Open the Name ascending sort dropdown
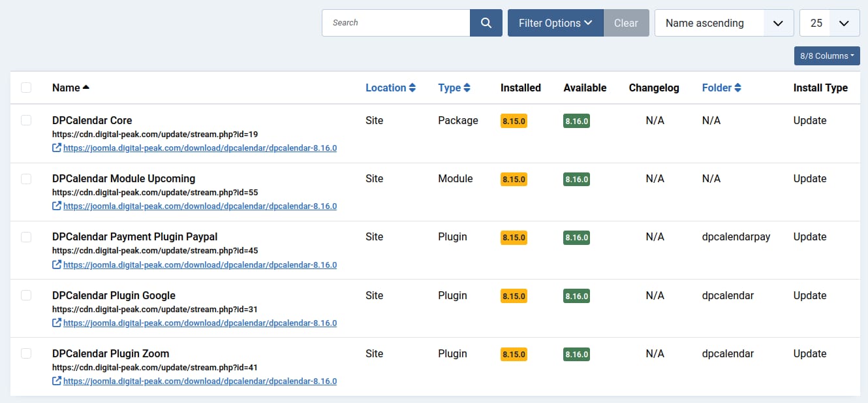The width and height of the screenshot is (868, 403). [x=724, y=22]
